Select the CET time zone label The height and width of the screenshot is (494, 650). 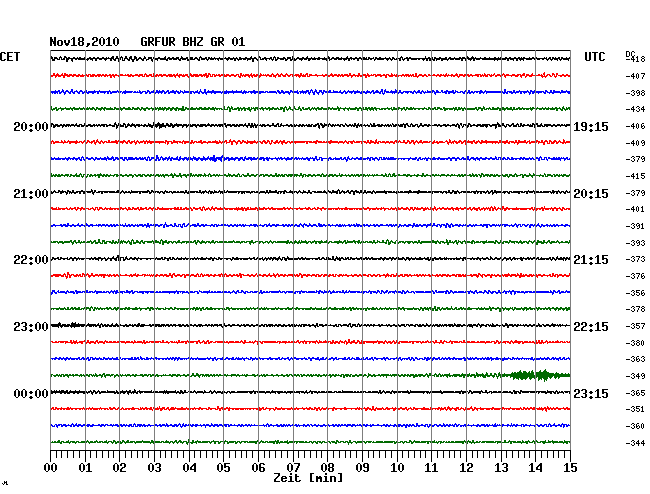pos(10,57)
